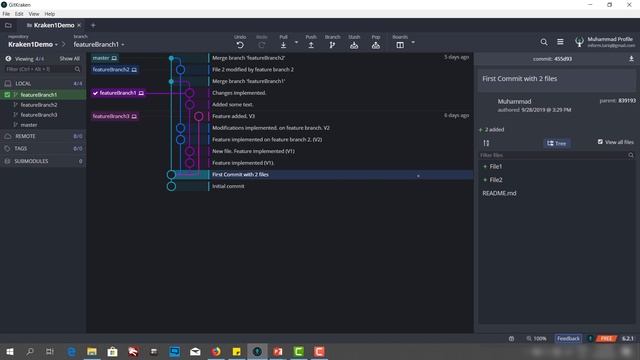Click the parent commit hash link
Image resolution: width=640 pixels, height=360 pixels.
point(627,100)
